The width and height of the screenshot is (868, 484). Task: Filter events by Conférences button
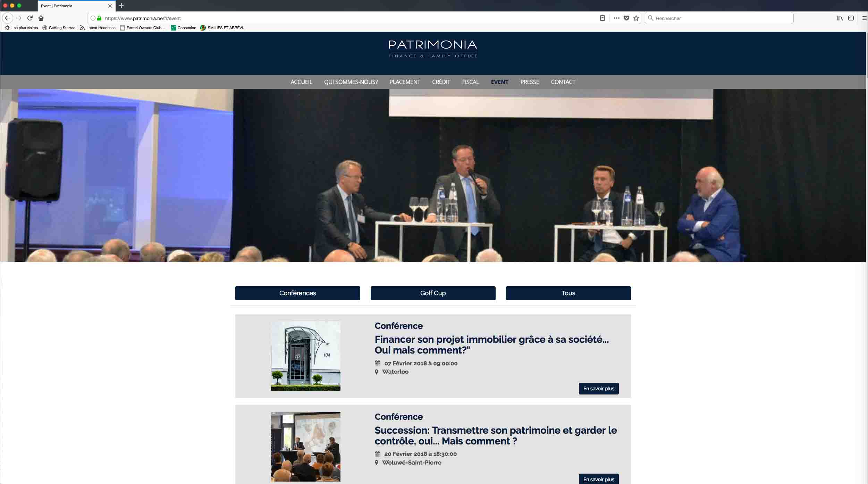[298, 293]
